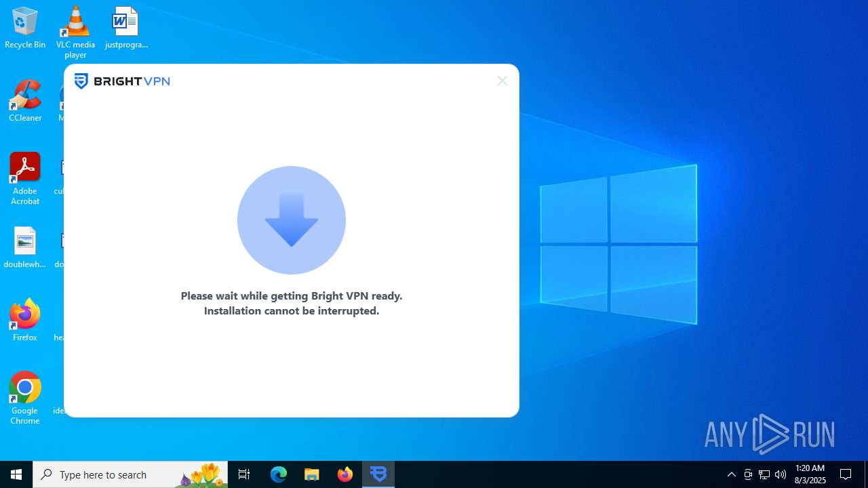Image resolution: width=868 pixels, height=488 pixels.
Task: Open the Recycle Bin desktop icon
Action: tap(25, 28)
